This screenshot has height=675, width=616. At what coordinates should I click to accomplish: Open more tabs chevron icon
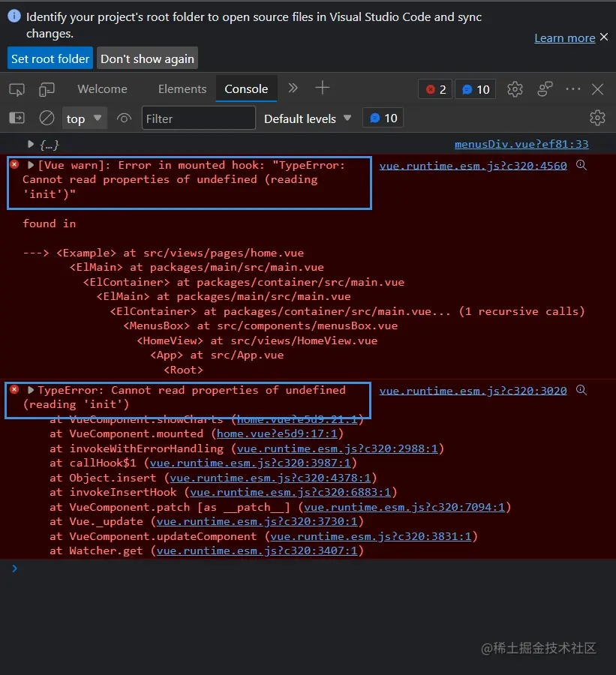(293, 88)
